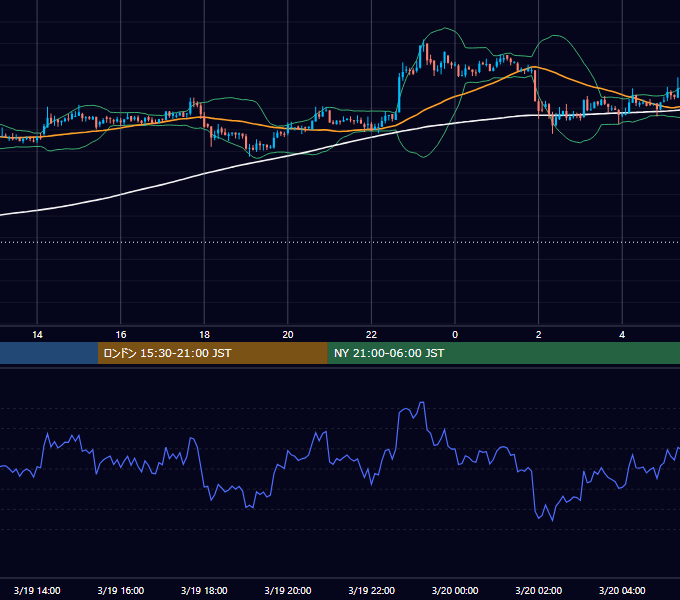This screenshot has height=600, width=680.
Task: Click the hour label '22' on price chart axis
Action: [x=372, y=335]
